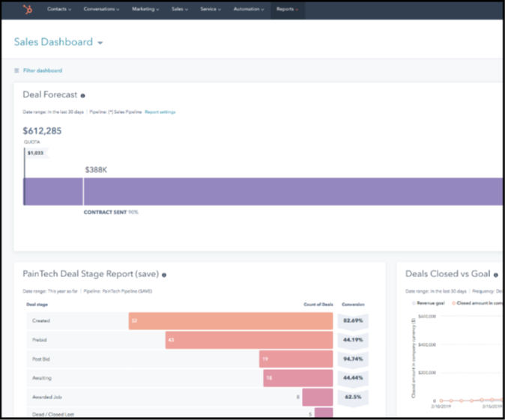Open the Contacts dropdown menu
This screenshot has height=420, width=505.
[59, 10]
